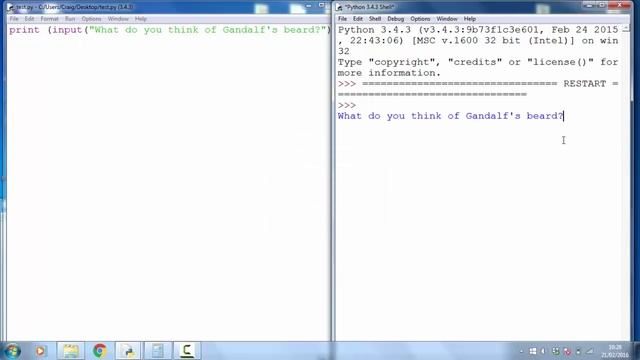Screen dimensions: 640x360
Task: Switch to Python IDLE taskbar icon
Action: [129, 351]
